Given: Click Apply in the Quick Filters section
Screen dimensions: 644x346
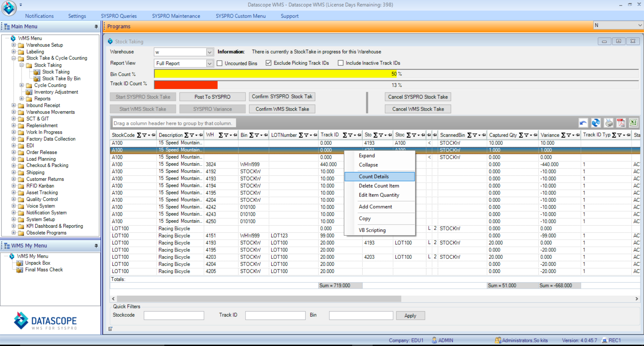Looking at the screenshot, I should (x=410, y=315).
